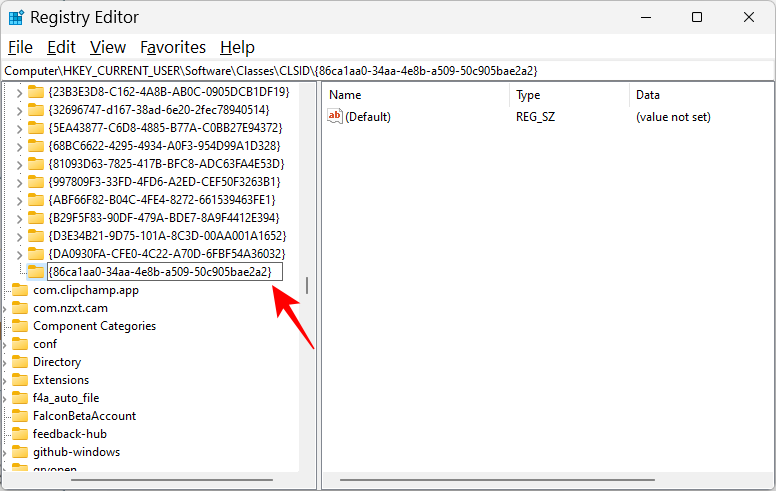Click the Registry Editor app icon in title bar
This screenshot has height=491, width=776.
pos(16,17)
